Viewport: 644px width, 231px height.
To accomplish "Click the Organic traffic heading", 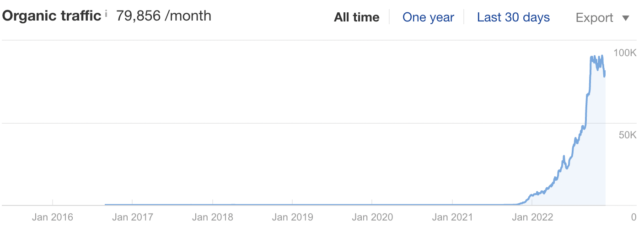I will point(52,16).
